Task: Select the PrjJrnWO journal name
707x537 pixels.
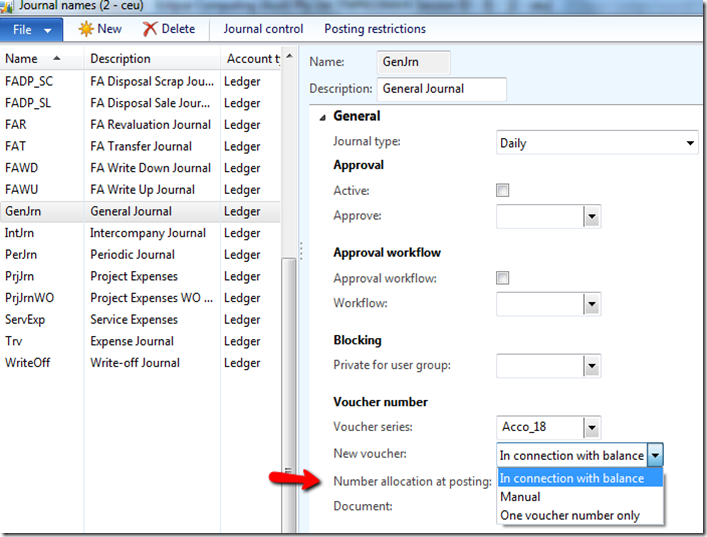Action: 29,298
